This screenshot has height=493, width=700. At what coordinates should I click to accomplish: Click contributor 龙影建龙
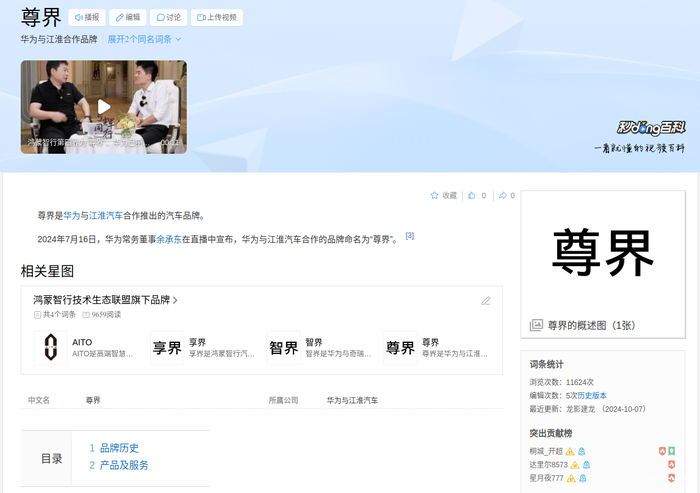tap(580, 409)
